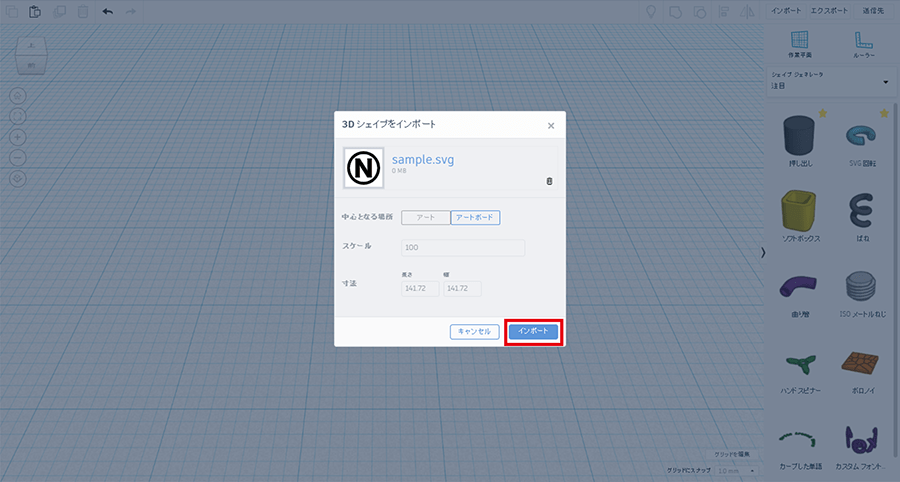Undo the last action
The width and height of the screenshot is (900, 482).
click(x=107, y=11)
